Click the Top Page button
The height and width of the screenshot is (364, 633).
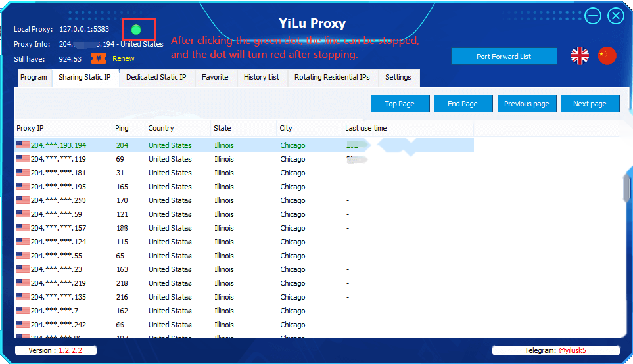point(400,104)
